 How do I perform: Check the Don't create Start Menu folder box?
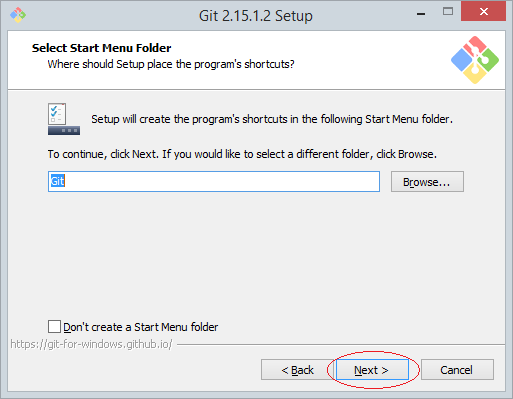pos(54,327)
